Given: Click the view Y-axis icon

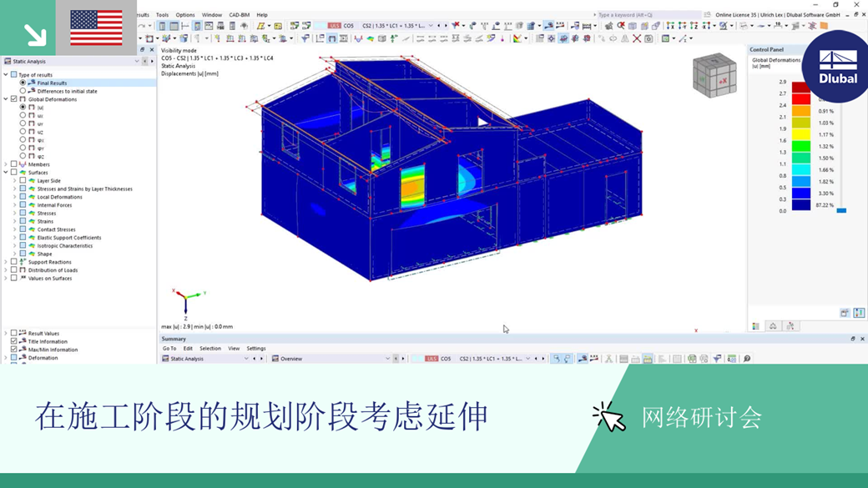Looking at the screenshot, I should pyautogui.click(x=682, y=26).
